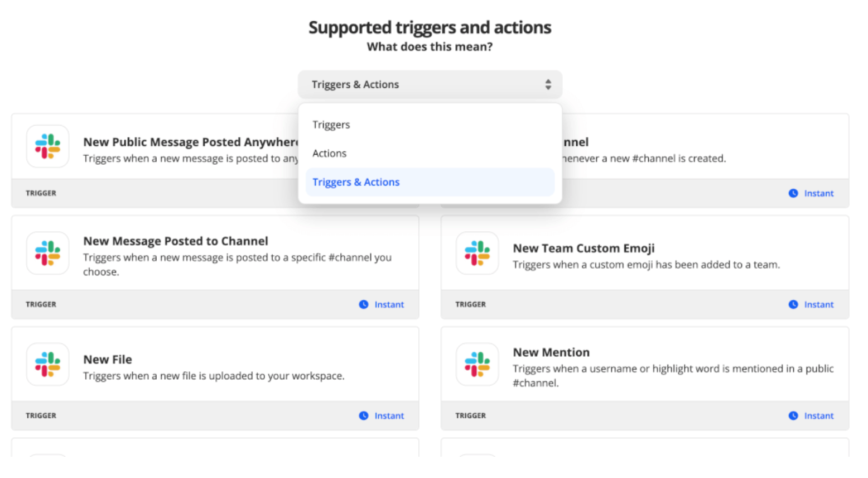Select the New File title

point(108,360)
